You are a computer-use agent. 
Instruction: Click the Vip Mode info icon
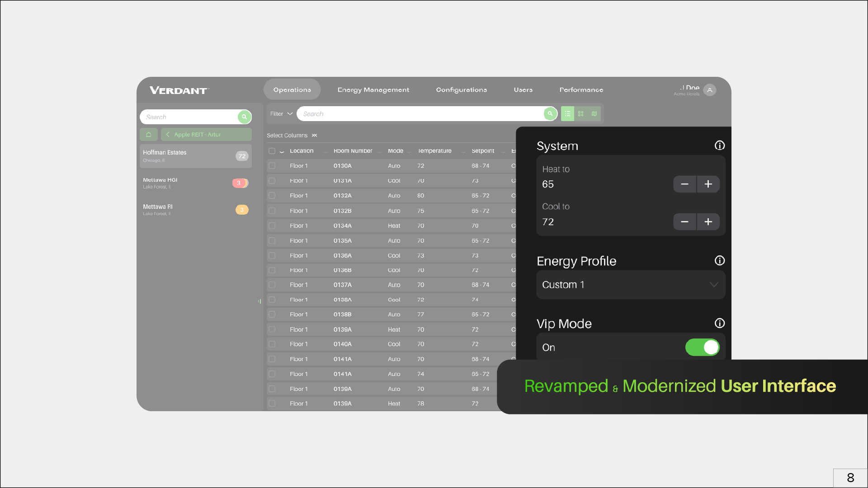tap(719, 323)
